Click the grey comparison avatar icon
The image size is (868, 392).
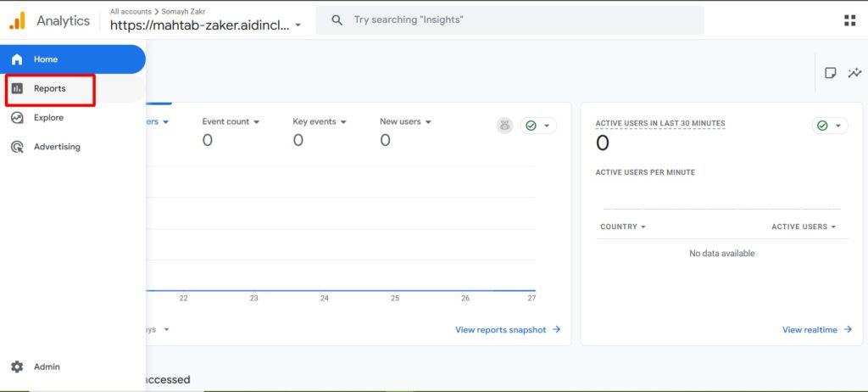click(x=504, y=126)
